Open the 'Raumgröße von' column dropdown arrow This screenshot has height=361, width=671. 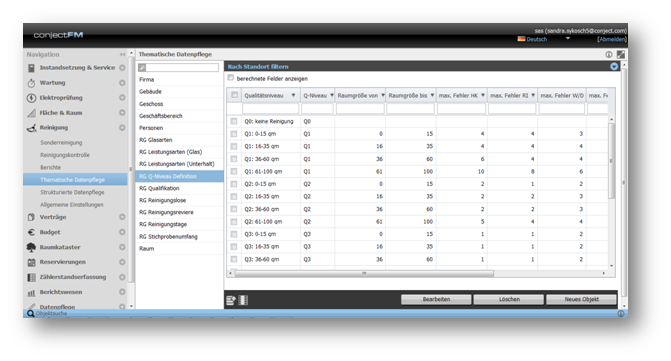(383, 95)
